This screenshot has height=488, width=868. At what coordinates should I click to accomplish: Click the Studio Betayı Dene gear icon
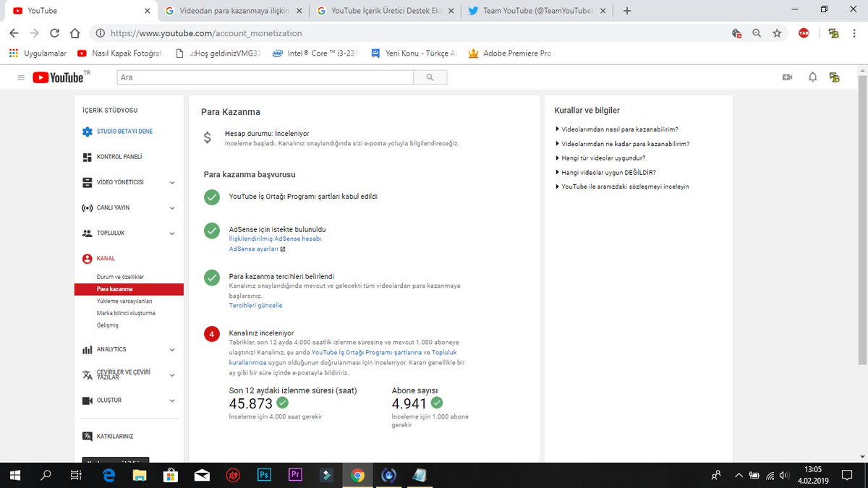[87, 132]
